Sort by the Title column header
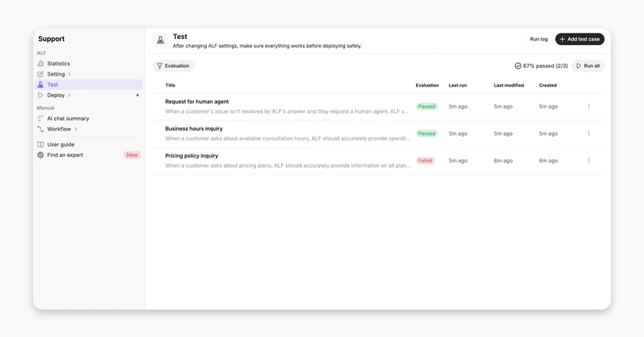 click(170, 85)
